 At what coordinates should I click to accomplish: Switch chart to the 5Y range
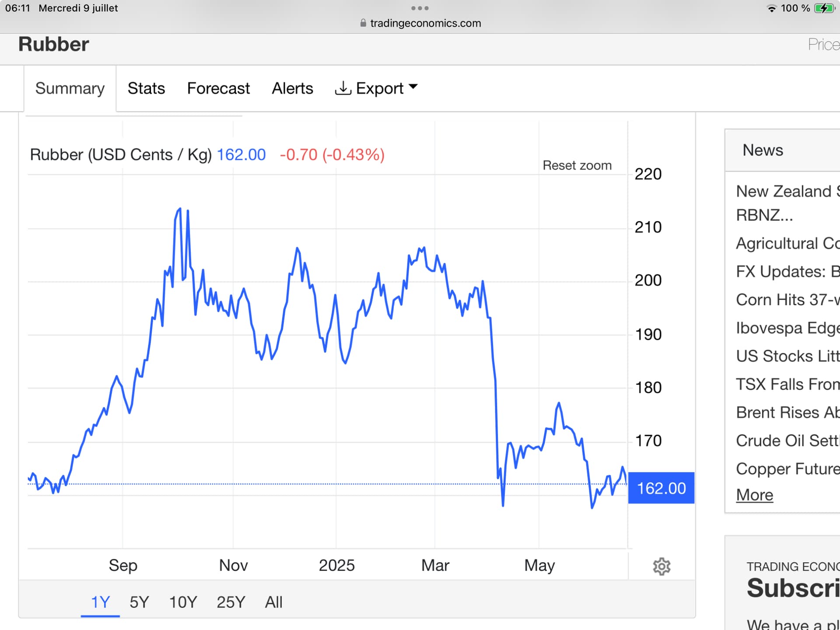click(x=139, y=602)
